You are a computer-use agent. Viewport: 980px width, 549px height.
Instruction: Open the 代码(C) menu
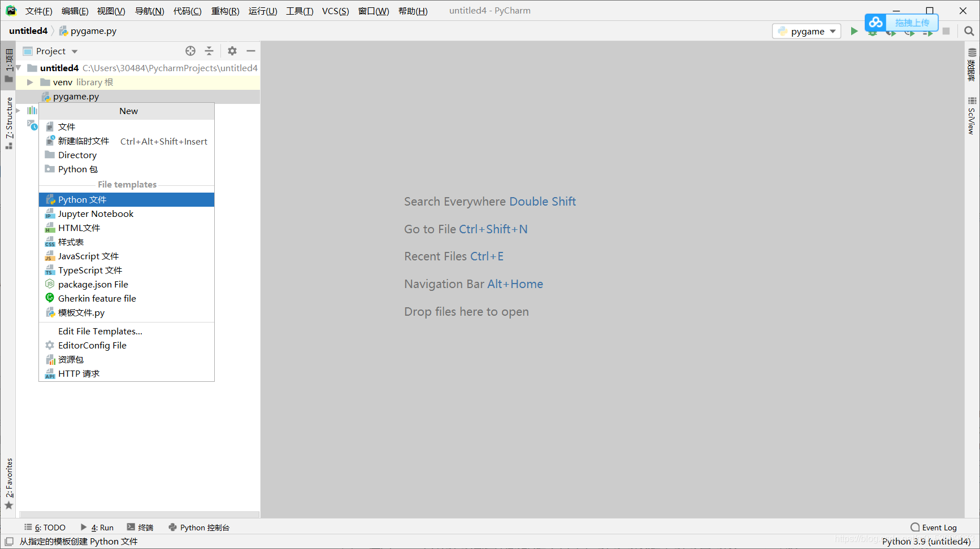[187, 11]
